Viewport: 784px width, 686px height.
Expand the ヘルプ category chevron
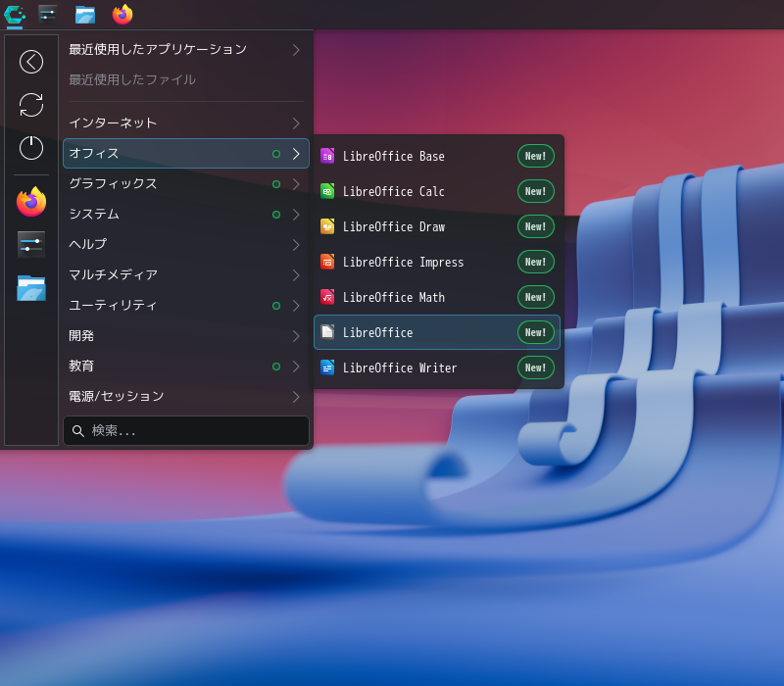(x=296, y=244)
